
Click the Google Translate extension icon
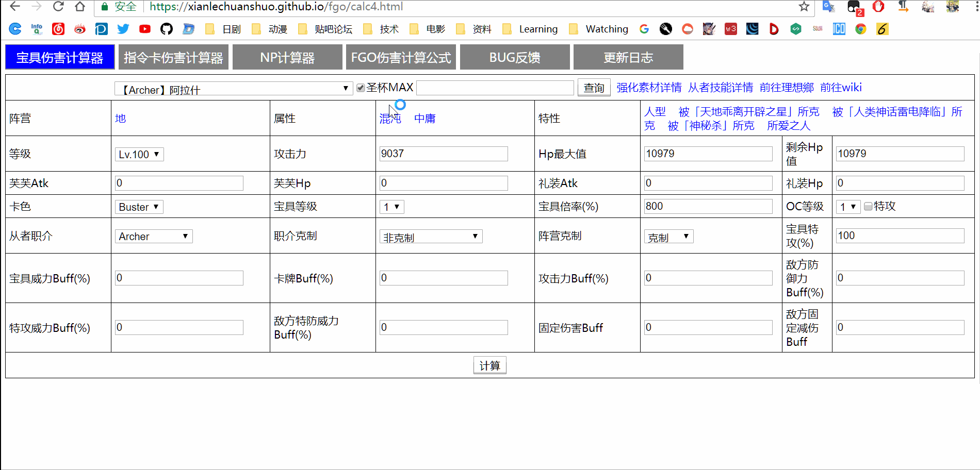[828, 7]
